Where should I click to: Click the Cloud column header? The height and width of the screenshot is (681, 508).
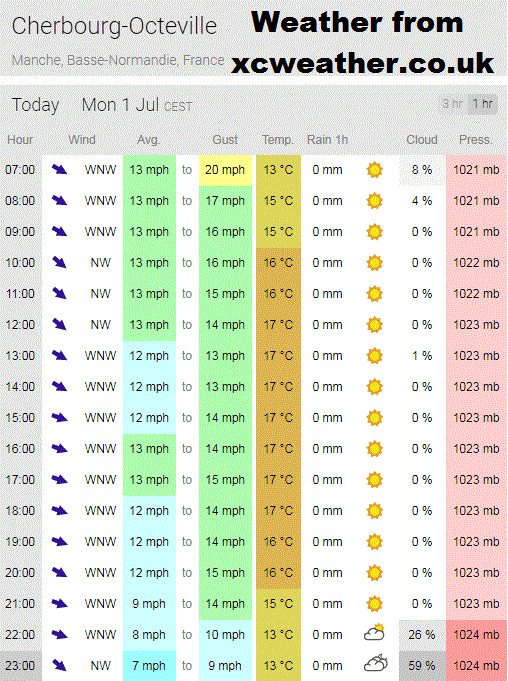(422, 140)
